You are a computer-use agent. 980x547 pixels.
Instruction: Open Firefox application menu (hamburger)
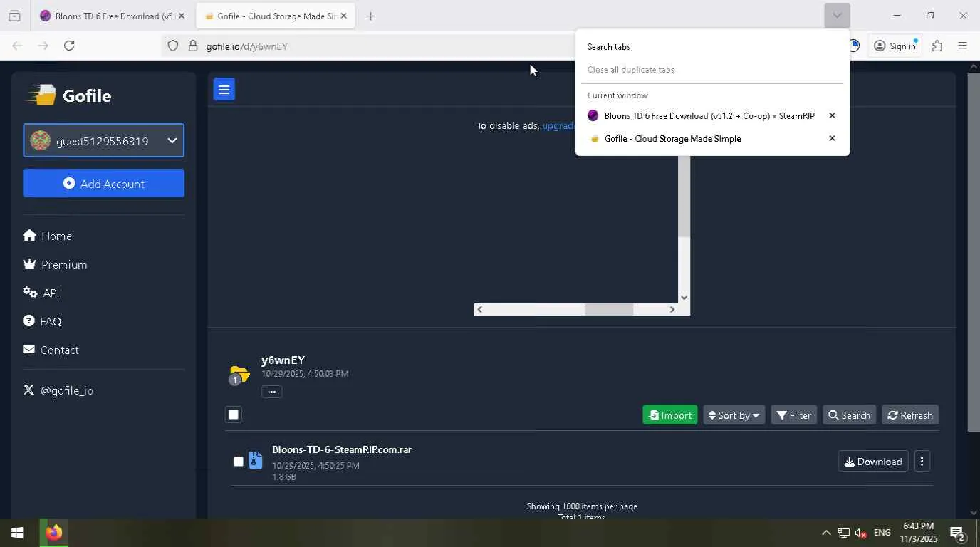point(962,46)
